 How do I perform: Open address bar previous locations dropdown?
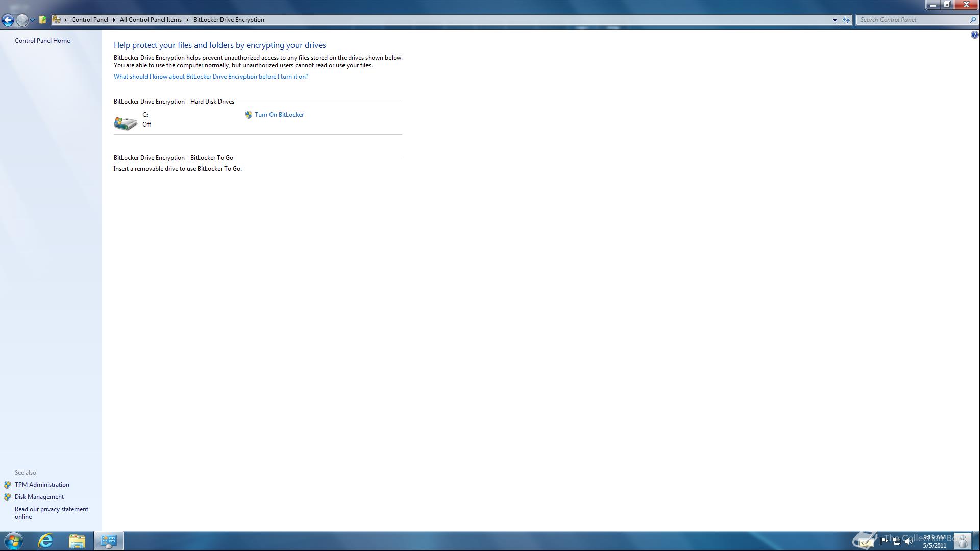(x=835, y=20)
